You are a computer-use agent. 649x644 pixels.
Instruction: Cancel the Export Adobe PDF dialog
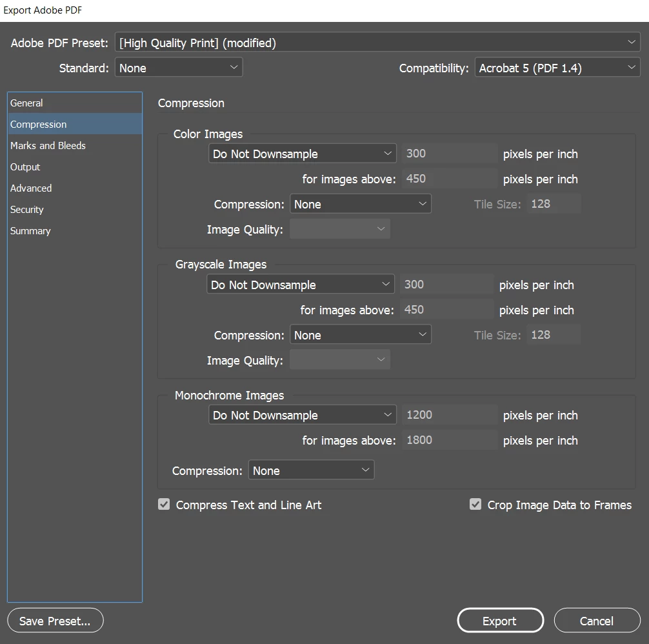tap(597, 620)
